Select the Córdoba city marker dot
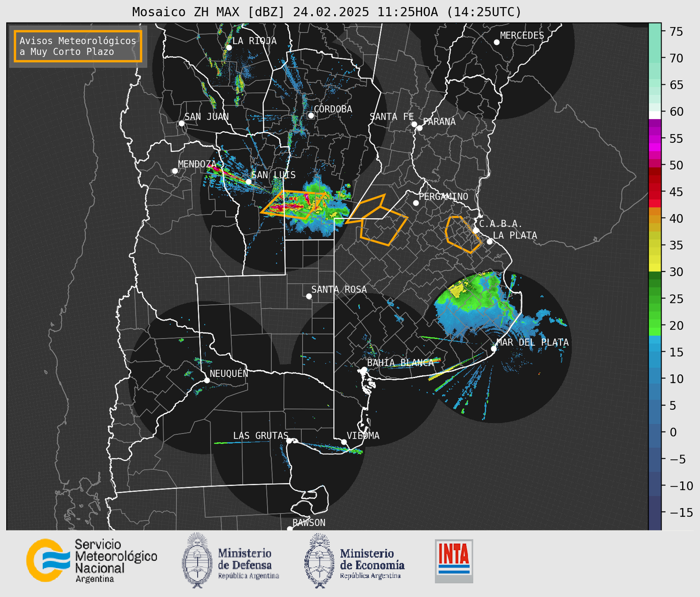The width and height of the screenshot is (700, 597). pyautogui.click(x=311, y=115)
